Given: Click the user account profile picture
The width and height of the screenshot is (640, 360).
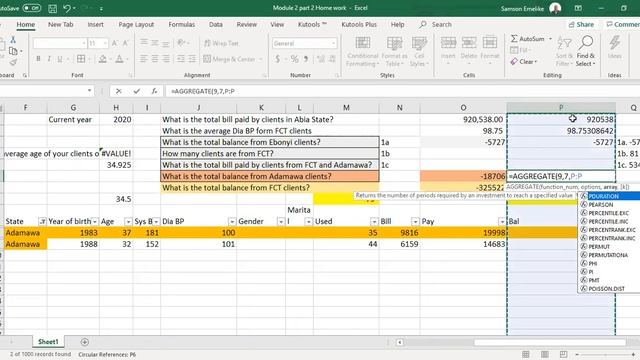Looking at the screenshot, I should [x=555, y=8].
